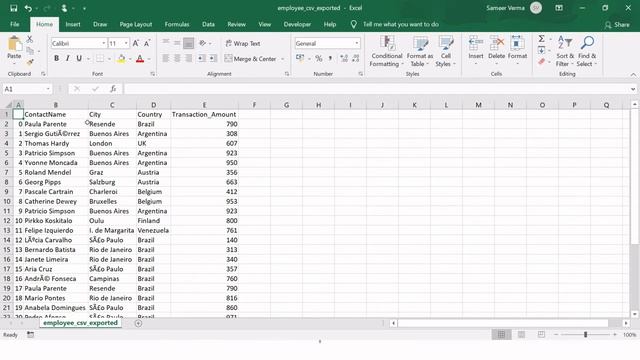Open Merge & Center dropdown arrow
The height and width of the screenshot is (360, 640).
pyautogui.click(x=282, y=59)
